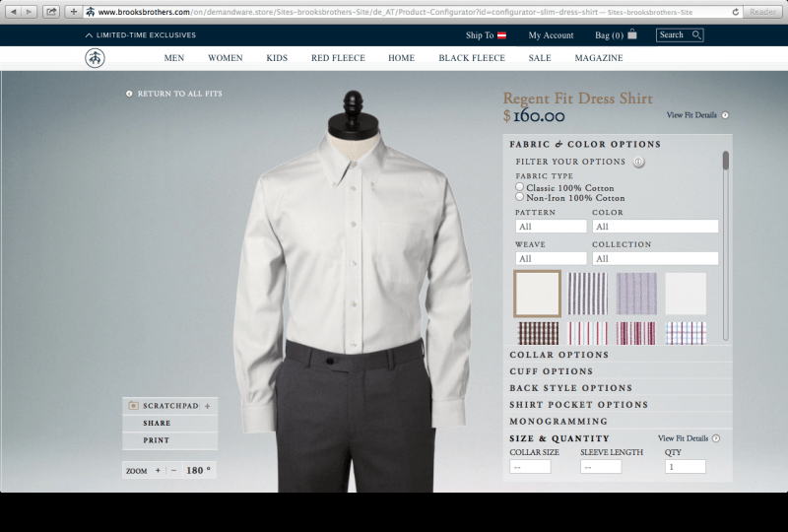
Task: Reload the page with the refresh icon
Action: click(x=735, y=12)
